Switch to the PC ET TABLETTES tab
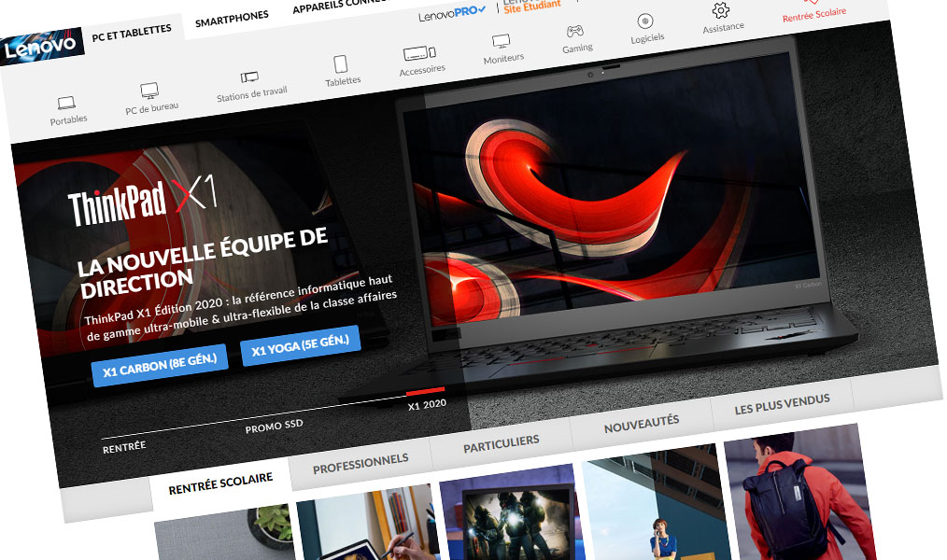The height and width of the screenshot is (560, 947). [132, 33]
